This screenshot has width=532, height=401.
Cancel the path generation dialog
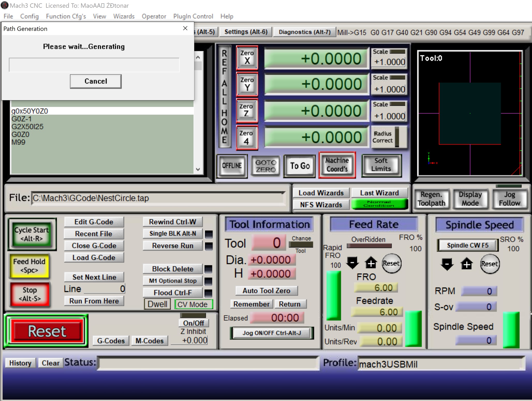click(x=95, y=81)
